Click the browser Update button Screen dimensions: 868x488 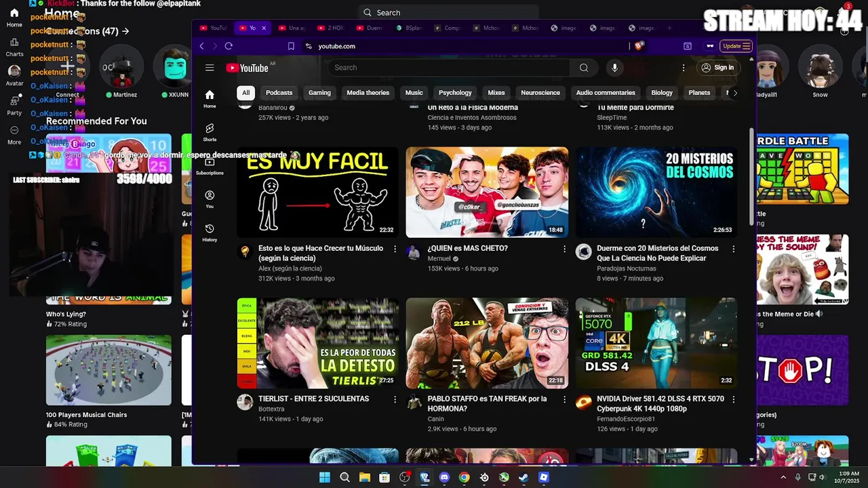click(736, 46)
